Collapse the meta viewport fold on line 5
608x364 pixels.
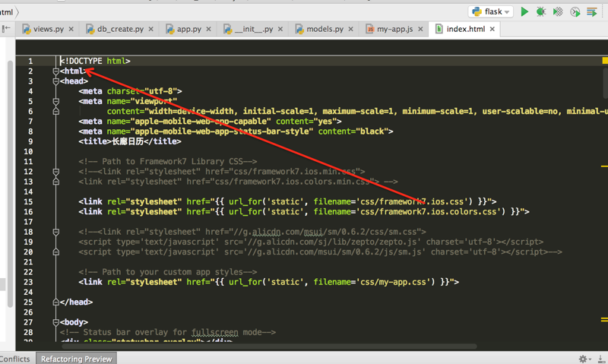[x=55, y=102]
